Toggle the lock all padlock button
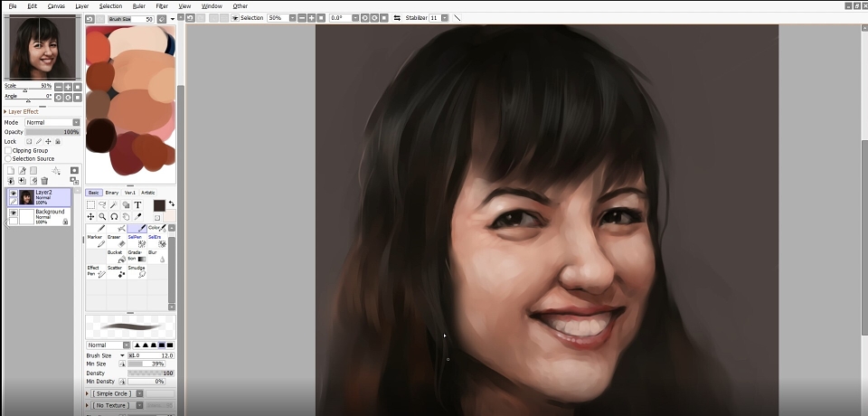 pyautogui.click(x=58, y=142)
